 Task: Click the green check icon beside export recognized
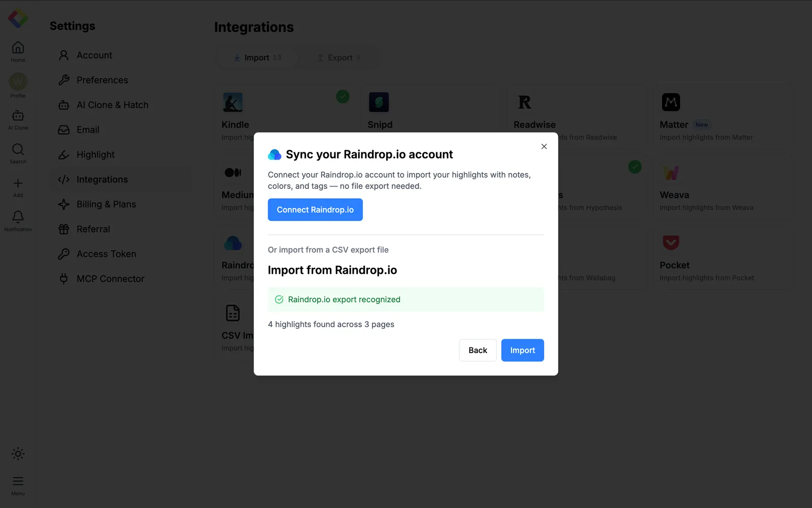pyautogui.click(x=279, y=300)
